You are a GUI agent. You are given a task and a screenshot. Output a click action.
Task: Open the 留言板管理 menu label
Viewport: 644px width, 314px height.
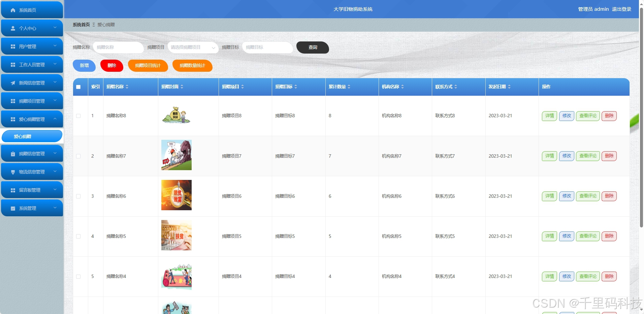click(30, 190)
